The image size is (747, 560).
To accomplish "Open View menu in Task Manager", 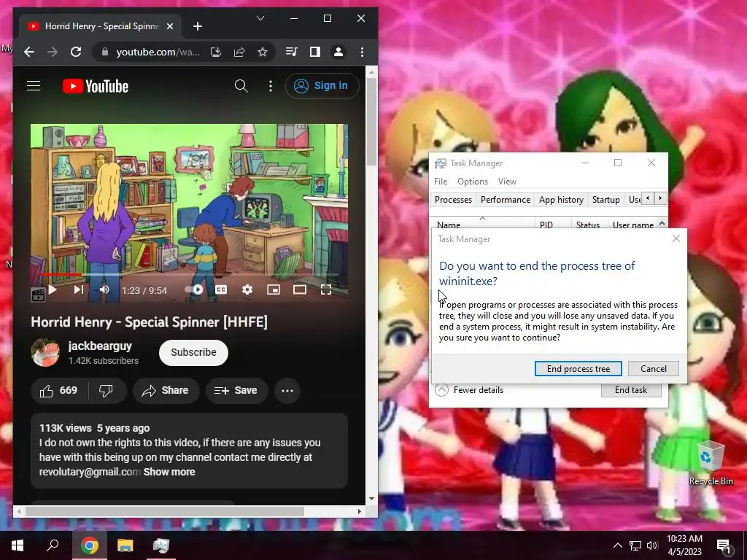I will [x=507, y=182].
